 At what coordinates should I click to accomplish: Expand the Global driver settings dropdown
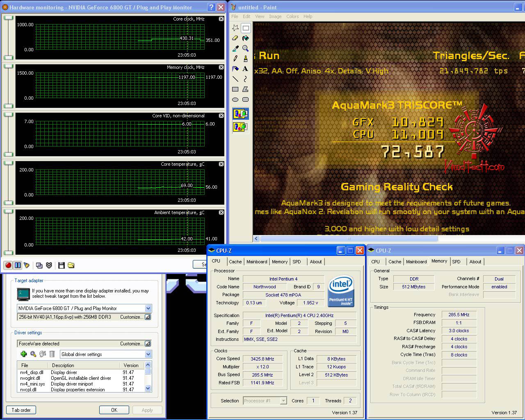click(x=148, y=354)
